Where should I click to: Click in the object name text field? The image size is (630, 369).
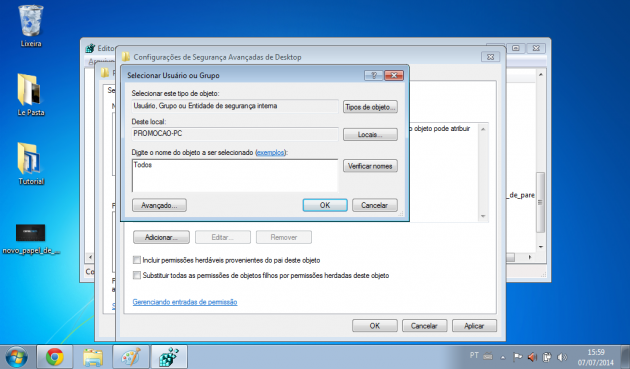(x=235, y=176)
